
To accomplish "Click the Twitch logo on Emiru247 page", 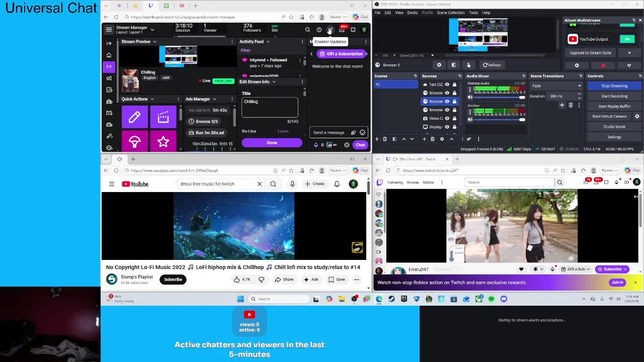I will click(x=379, y=183).
